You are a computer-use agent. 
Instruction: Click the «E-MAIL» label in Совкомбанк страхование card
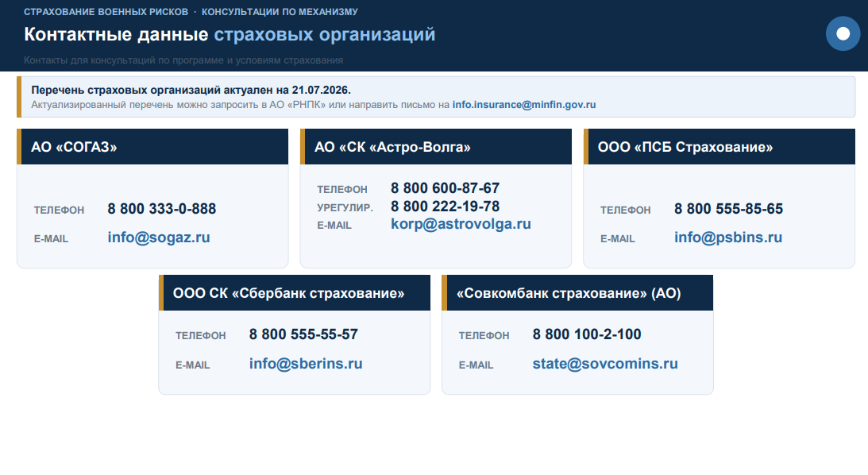coord(476,365)
